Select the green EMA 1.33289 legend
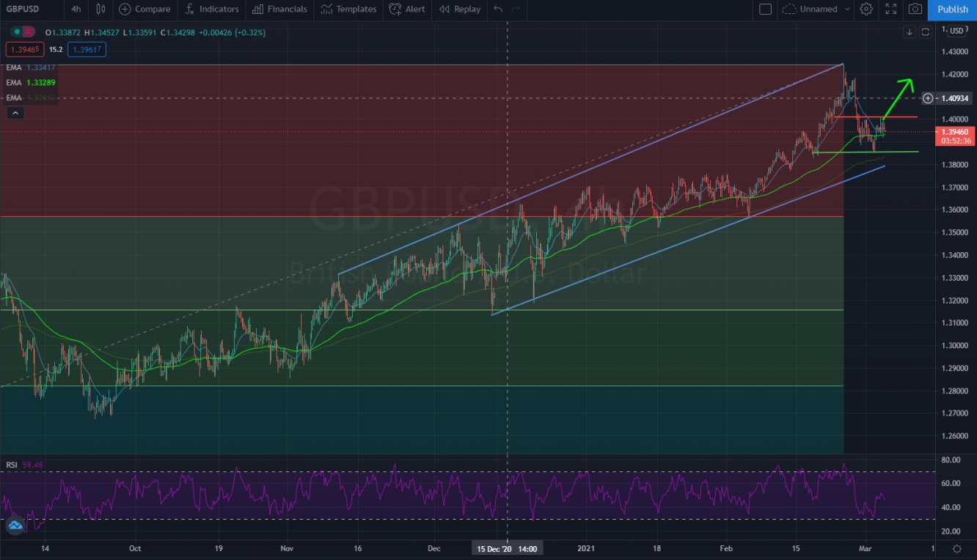Screen dimensions: 977x560 click(x=30, y=82)
